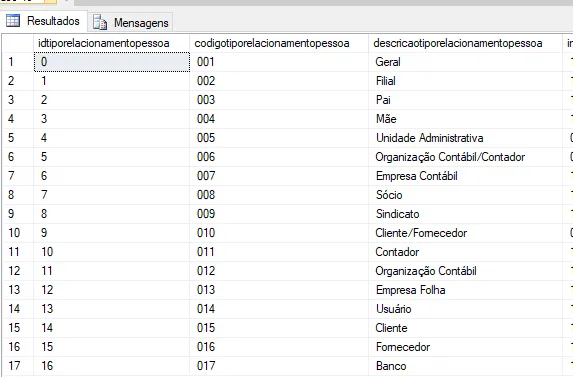Click code cell 003
The width and height of the screenshot is (573, 377).
point(279,100)
